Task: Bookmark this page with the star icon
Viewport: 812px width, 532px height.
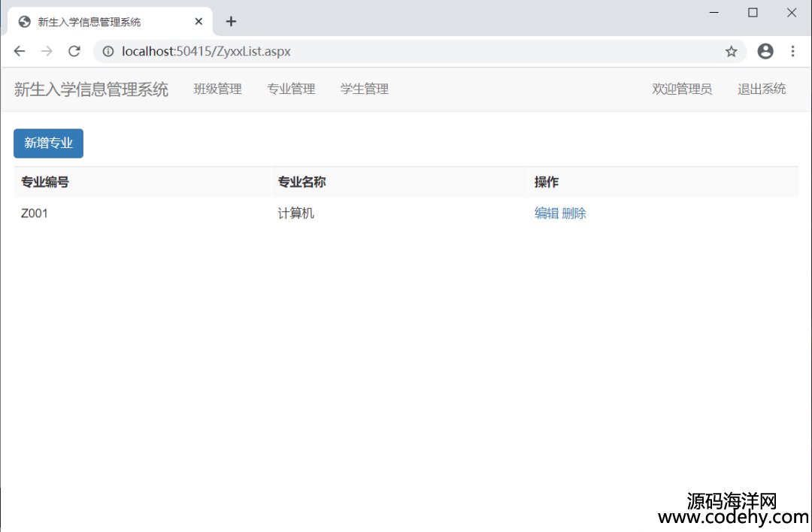Action: coord(731,51)
